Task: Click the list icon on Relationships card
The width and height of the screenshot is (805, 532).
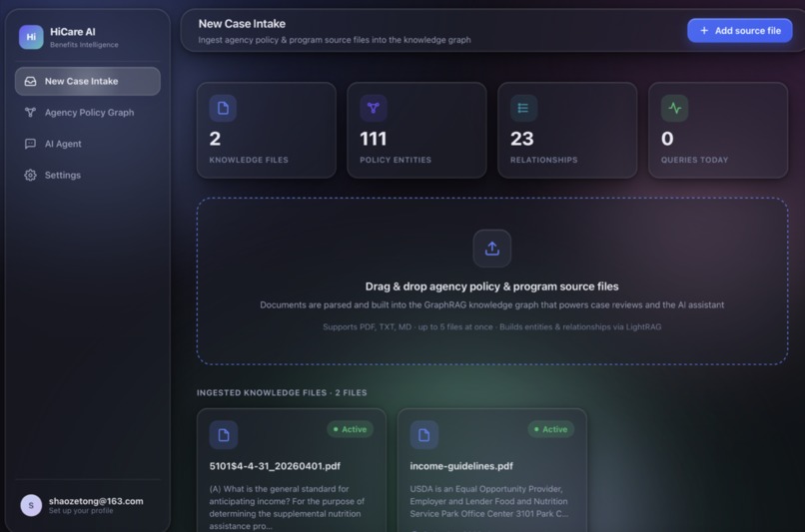Action: click(x=523, y=108)
